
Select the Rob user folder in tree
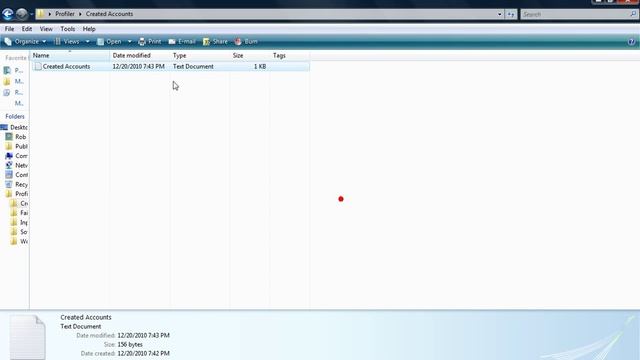tap(16, 137)
